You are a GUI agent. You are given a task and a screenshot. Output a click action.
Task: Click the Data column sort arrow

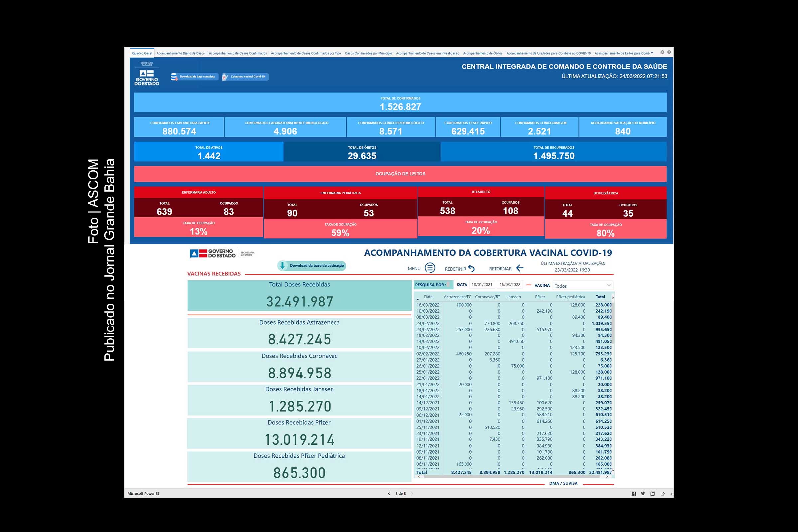point(418,299)
